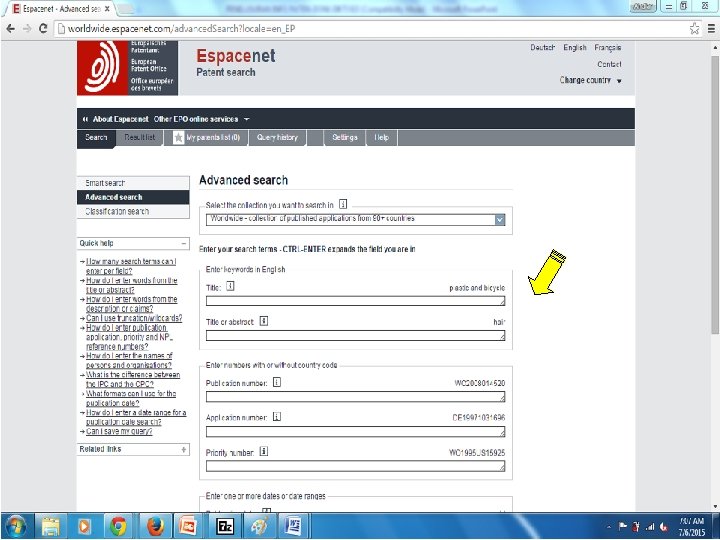Switch to the Result list tab
720x540 pixels.
tap(140, 137)
